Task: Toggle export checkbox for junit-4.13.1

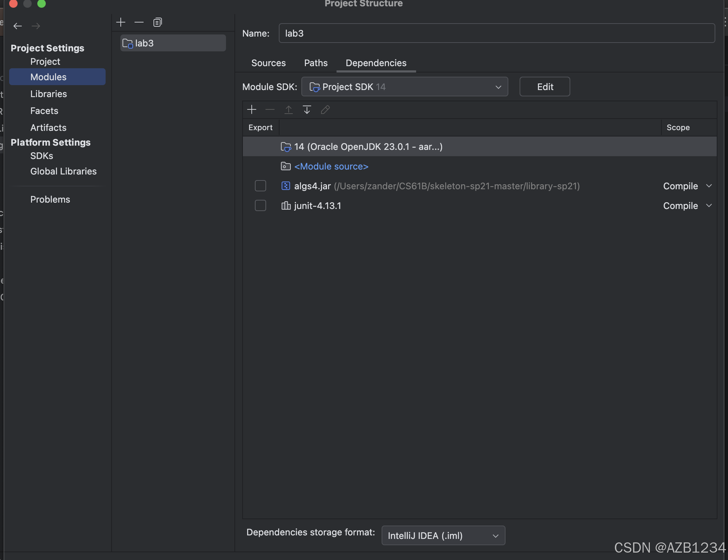Action: [261, 205]
